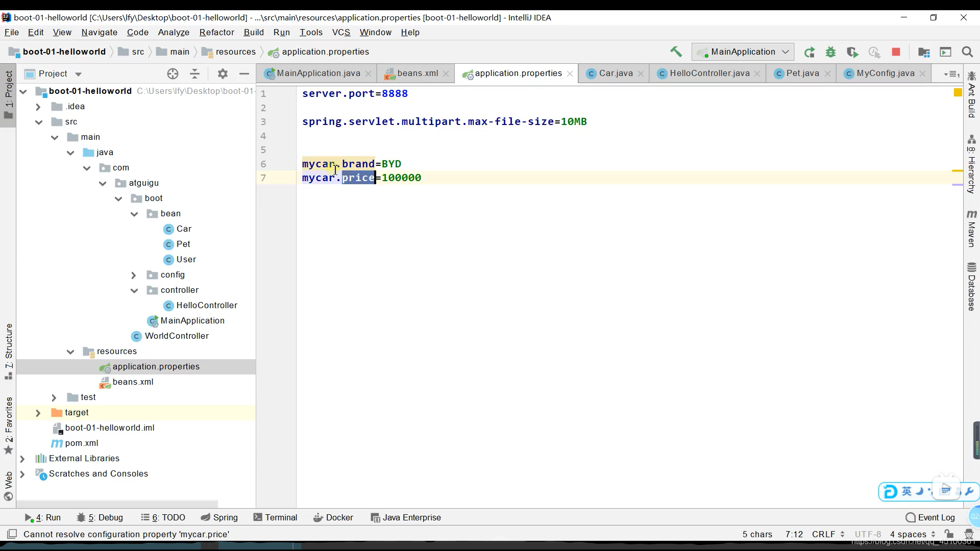Expand the 'target' folder in project tree

point(38,412)
